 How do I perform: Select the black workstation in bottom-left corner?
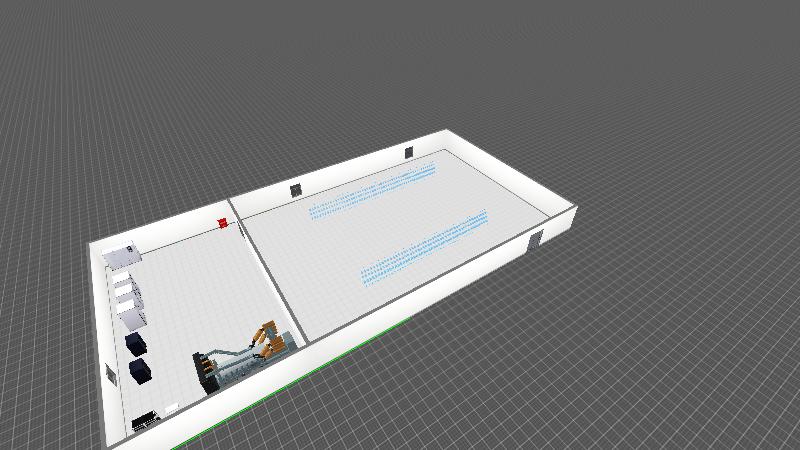145,420
